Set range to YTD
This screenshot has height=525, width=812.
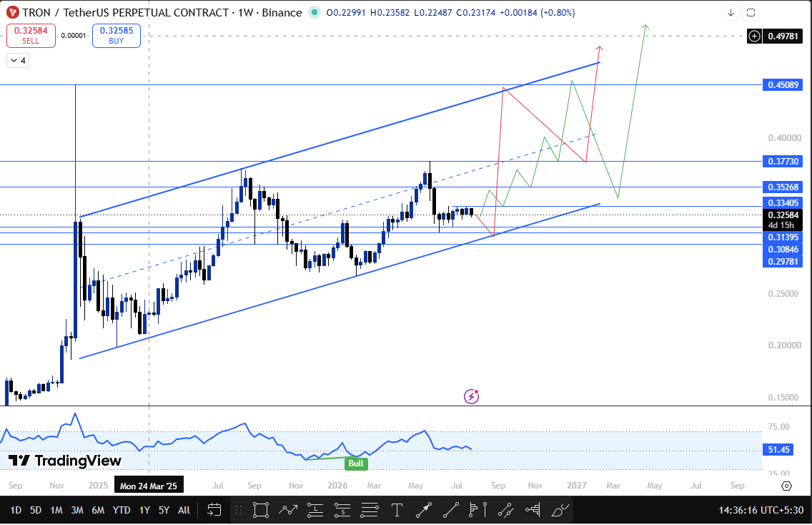point(122,510)
